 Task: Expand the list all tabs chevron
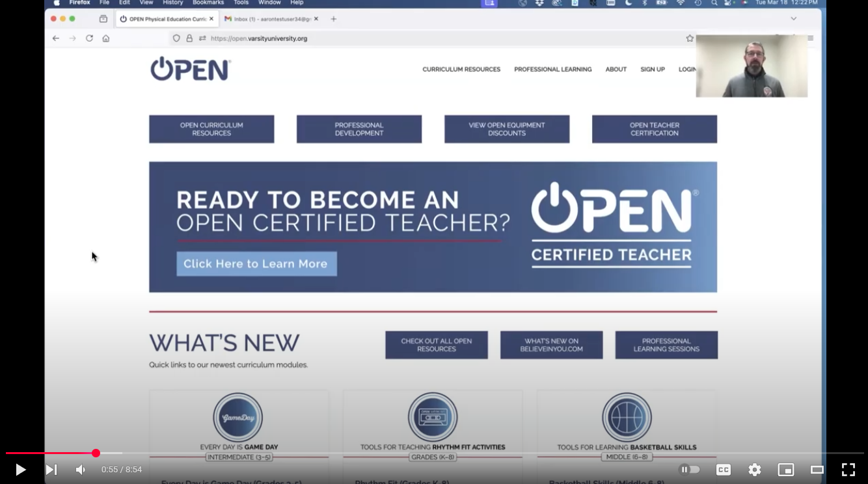click(793, 19)
